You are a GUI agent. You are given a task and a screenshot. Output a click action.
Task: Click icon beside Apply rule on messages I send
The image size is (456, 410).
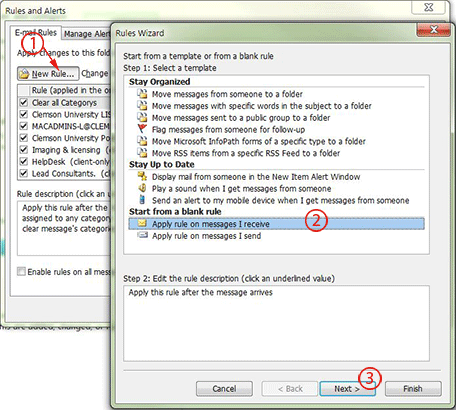tap(142, 235)
